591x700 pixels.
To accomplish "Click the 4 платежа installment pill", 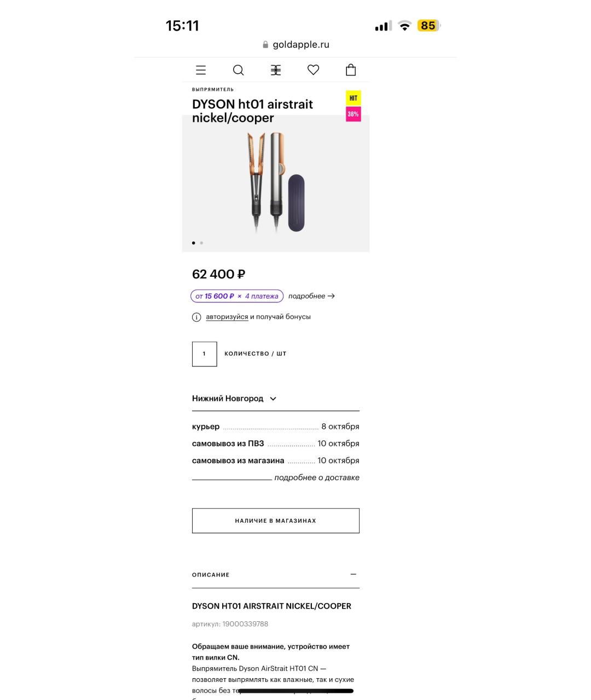I will 237,296.
